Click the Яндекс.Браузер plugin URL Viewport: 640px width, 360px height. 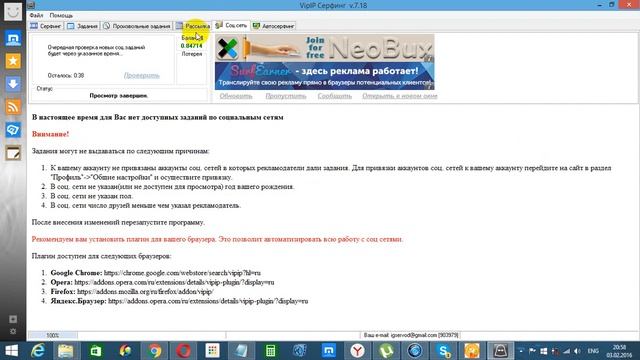point(208,301)
